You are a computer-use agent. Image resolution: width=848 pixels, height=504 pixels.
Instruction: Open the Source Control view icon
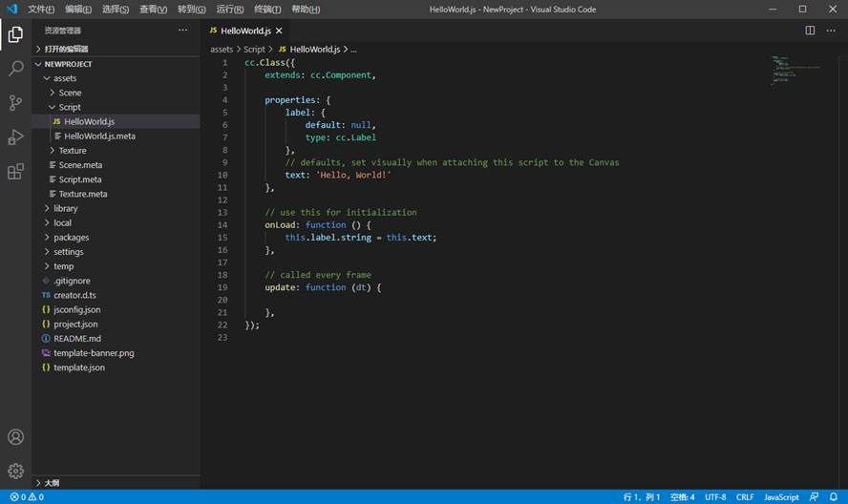15,103
